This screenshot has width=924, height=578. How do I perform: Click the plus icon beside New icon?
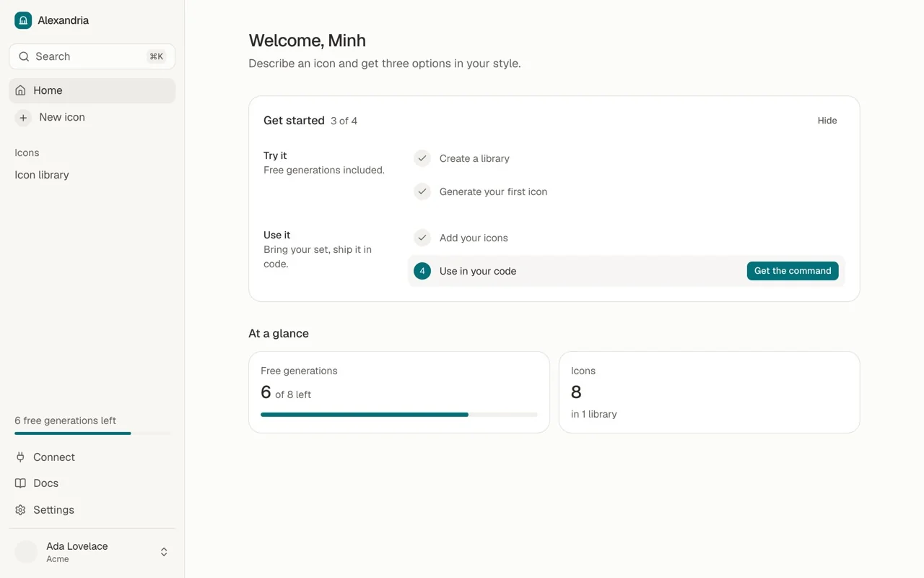tap(23, 117)
